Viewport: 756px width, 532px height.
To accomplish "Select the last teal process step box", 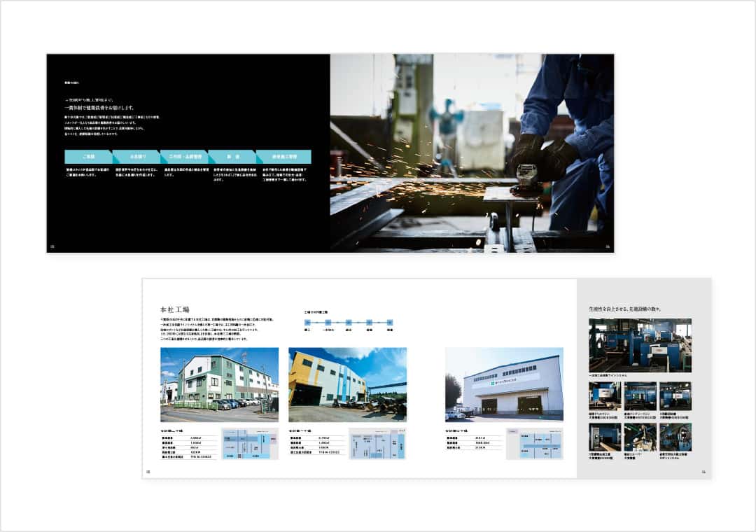I will 283,157.
